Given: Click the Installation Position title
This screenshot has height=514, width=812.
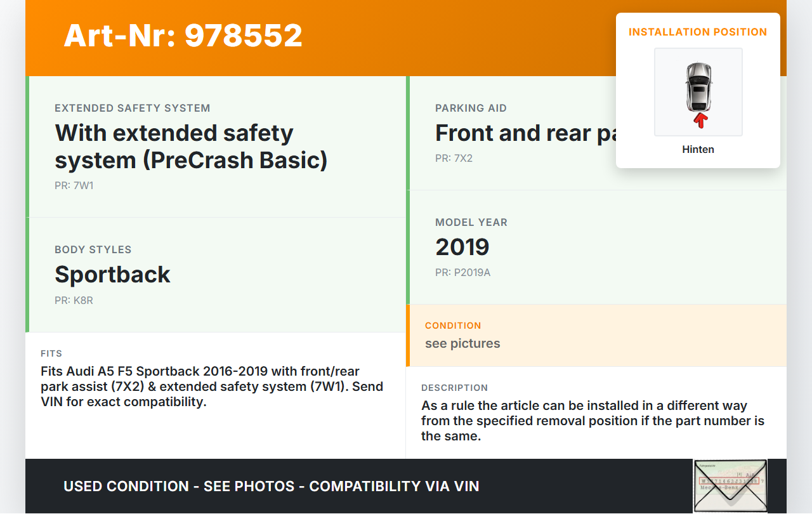Looking at the screenshot, I should pyautogui.click(x=698, y=32).
